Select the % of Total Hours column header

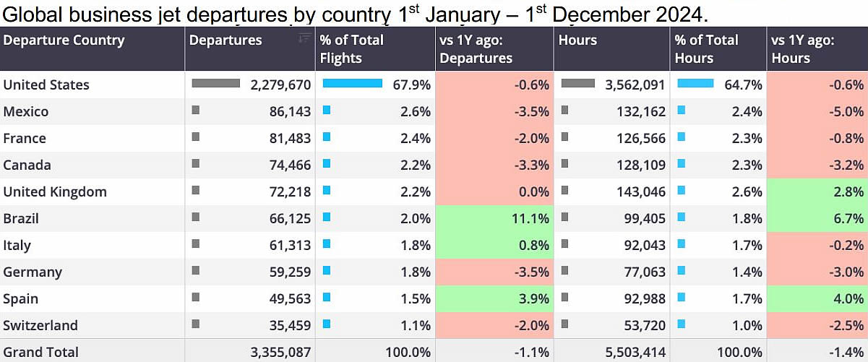706,49
